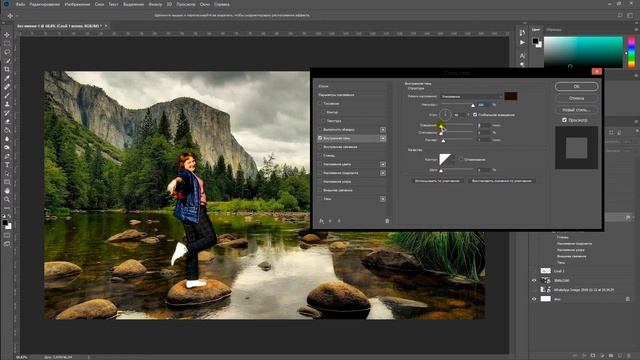640x360 pixels.
Task: Select the Zoom tool
Action: click(x=7, y=199)
